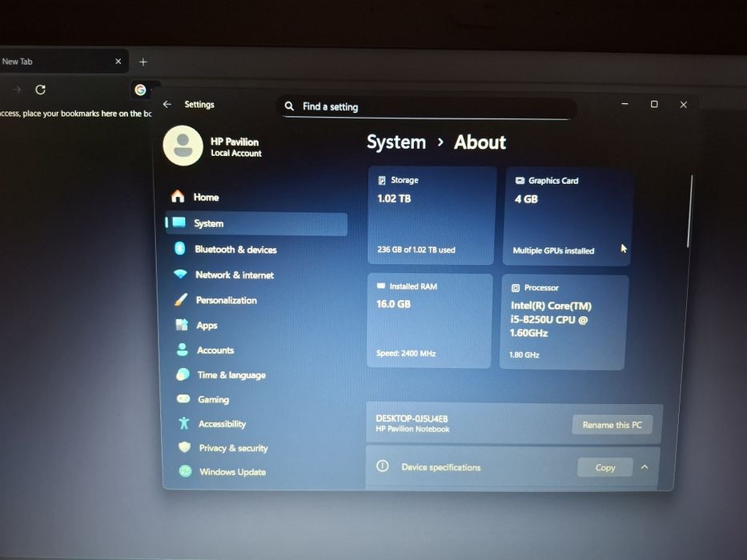Reload page in the browser window
747x560 pixels.
click(41, 90)
